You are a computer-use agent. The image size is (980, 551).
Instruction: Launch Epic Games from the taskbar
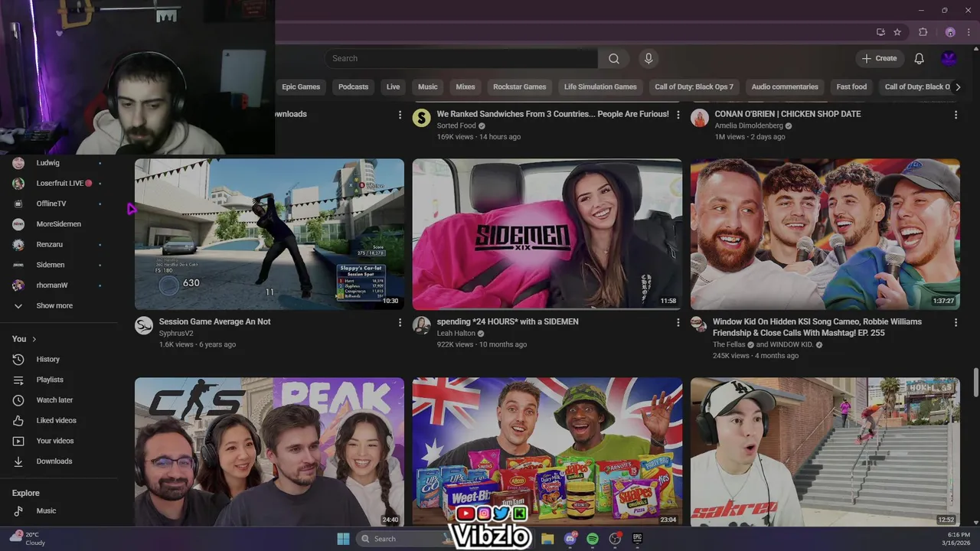click(637, 539)
